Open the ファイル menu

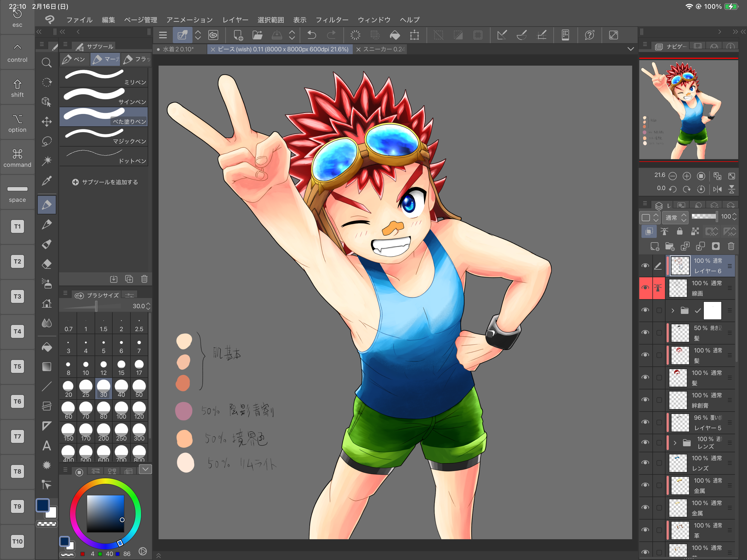(x=79, y=20)
